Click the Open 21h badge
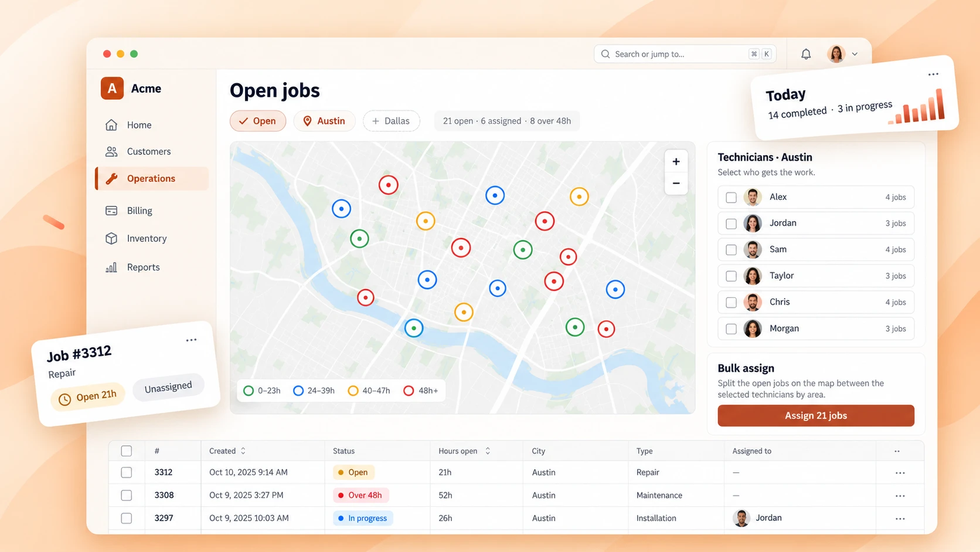The image size is (980, 552). [x=88, y=397]
